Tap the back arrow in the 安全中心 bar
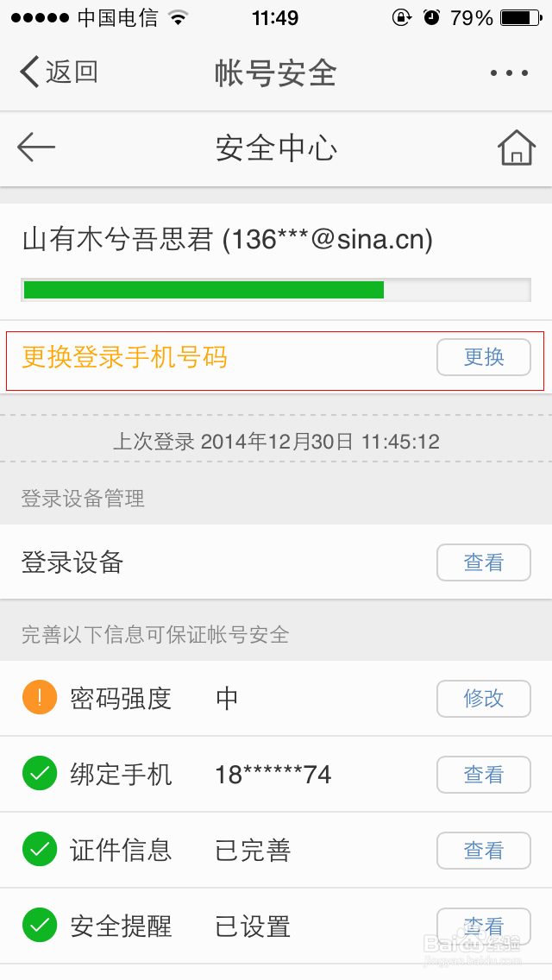Viewport: 552px width, 980px height. pyautogui.click(x=35, y=148)
